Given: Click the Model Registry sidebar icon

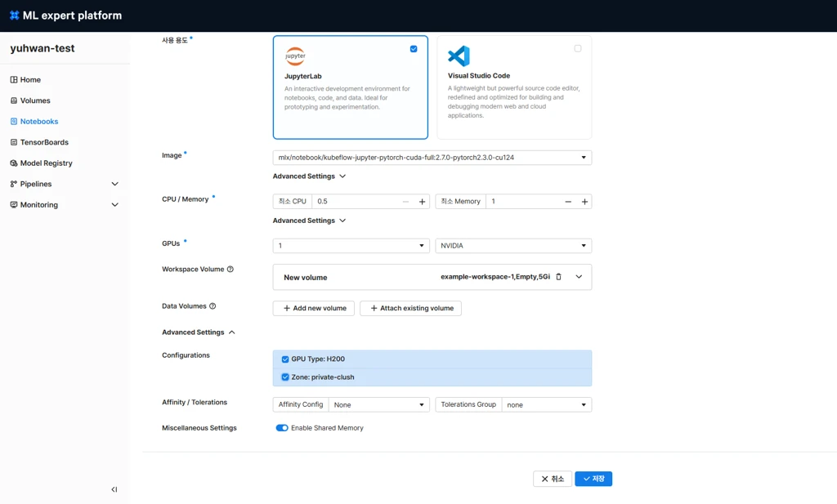Looking at the screenshot, I should (x=14, y=163).
